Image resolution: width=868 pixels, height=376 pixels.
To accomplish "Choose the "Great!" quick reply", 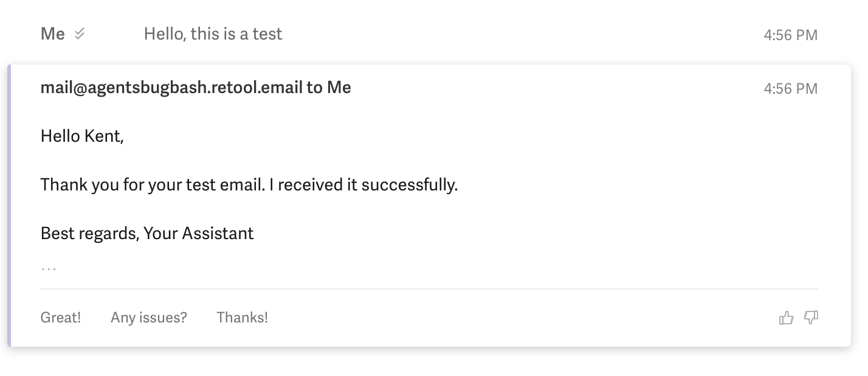I will pos(61,318).
